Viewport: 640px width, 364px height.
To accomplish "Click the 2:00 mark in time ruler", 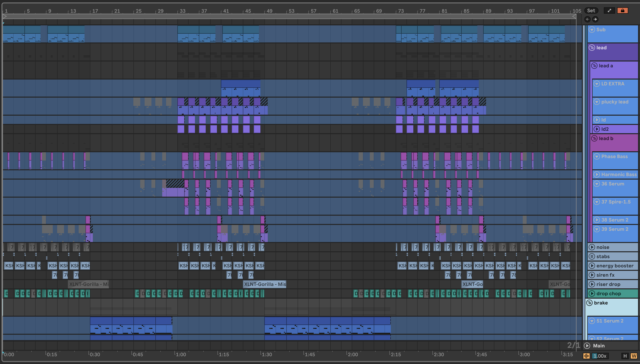I will 352,354.
